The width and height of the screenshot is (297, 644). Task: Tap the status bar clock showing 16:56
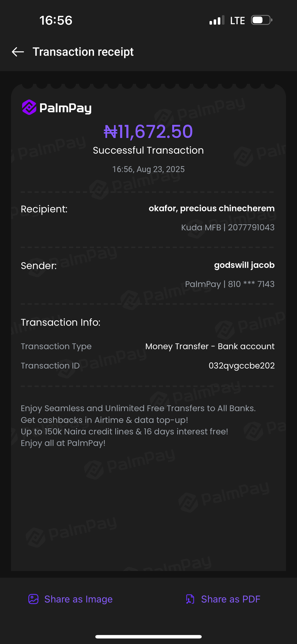pos(56,20)
